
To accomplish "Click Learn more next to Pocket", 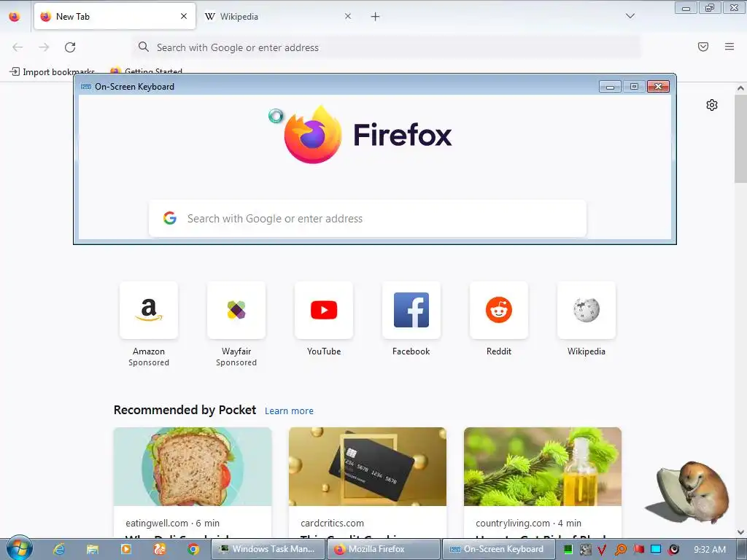I will tap(289, 411).
